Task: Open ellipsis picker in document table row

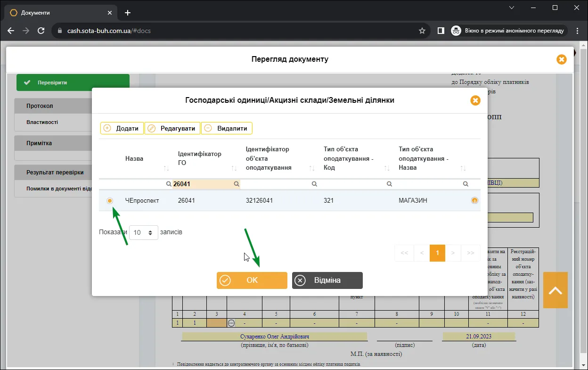Action: tap(231, 323)
